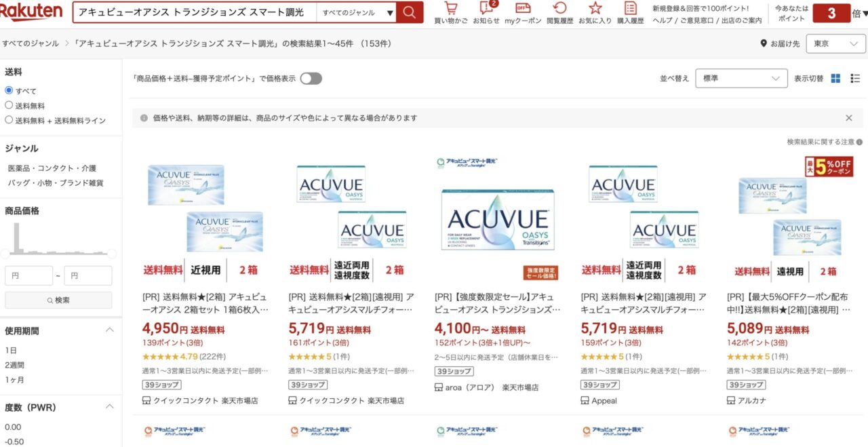
Task: Click すべてのジャンル breadcrumb link
Action: click(31, 43)
